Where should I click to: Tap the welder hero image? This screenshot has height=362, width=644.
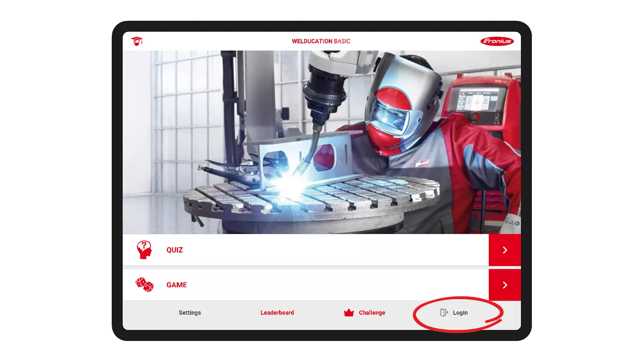coord(322,142)
